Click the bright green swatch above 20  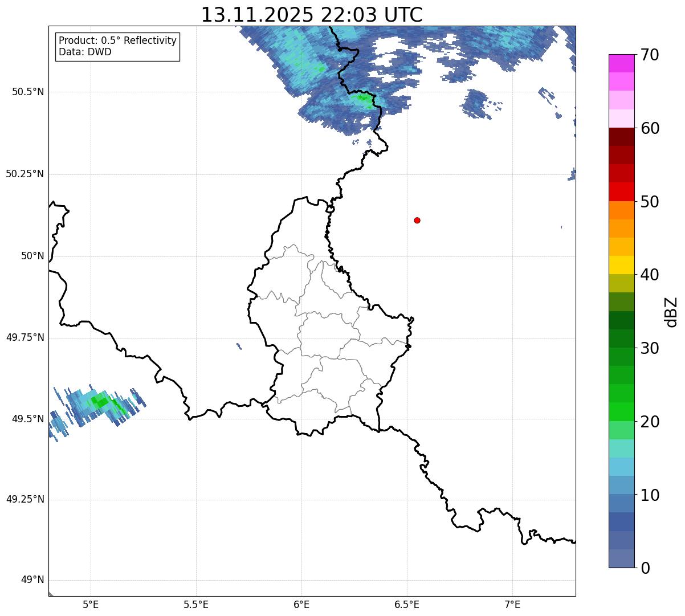click(x=622, y=412)
